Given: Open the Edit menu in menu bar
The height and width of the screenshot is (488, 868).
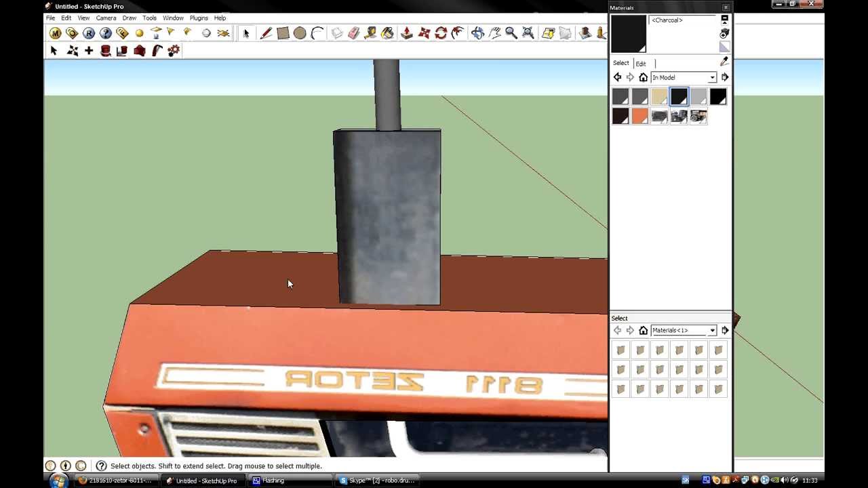Looking at the screenshot, I should [x=66, y=18].
